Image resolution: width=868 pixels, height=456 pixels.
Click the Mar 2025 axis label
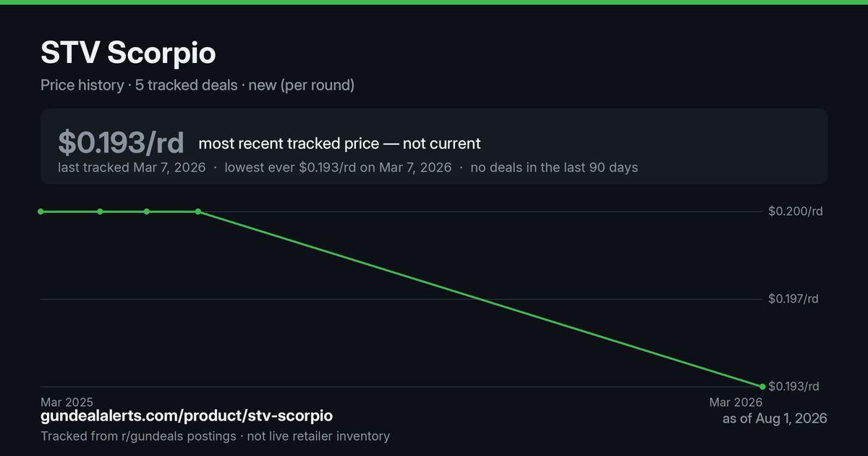pos(67,402)
